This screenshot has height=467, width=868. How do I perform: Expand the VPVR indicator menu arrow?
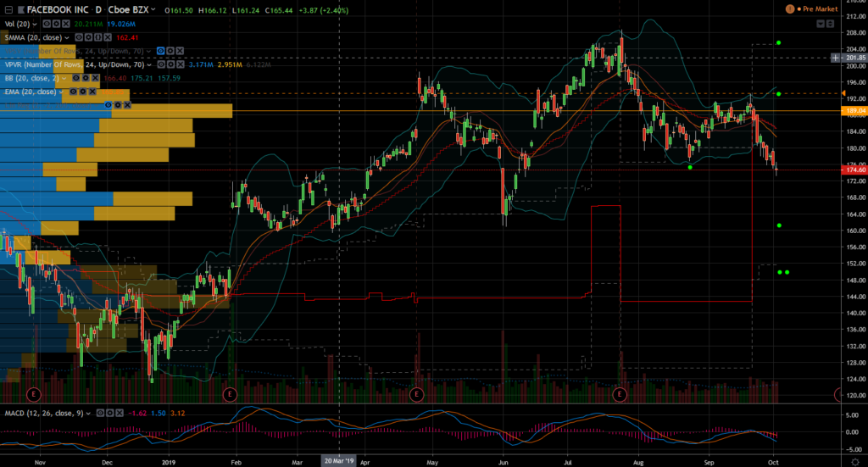tap(149, 64)
